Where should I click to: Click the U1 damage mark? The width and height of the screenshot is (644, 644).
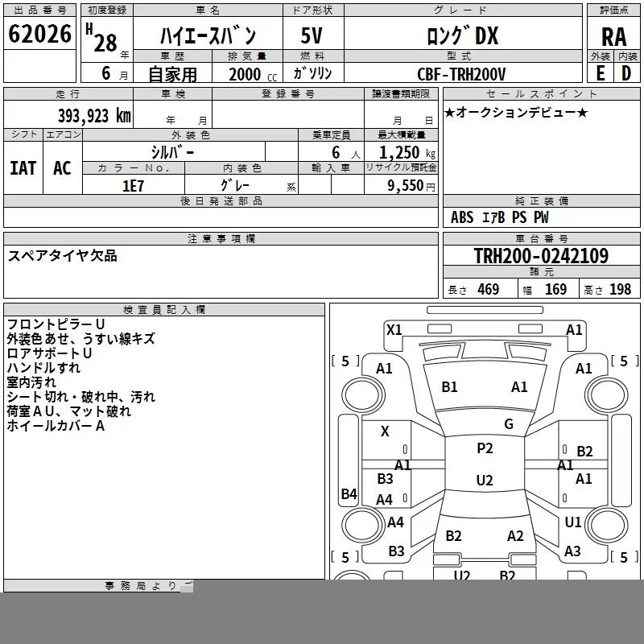[572, 522]
